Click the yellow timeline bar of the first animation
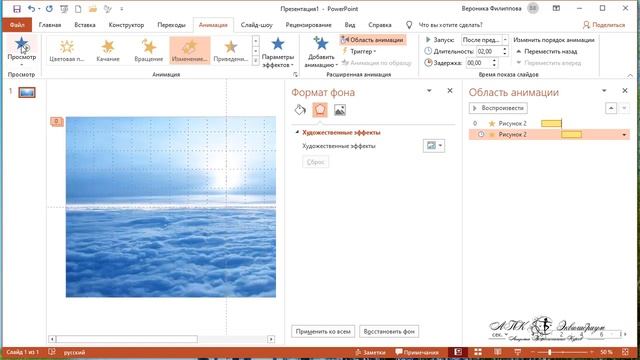This screenshot has width=640, height=360. coord(551,123)
